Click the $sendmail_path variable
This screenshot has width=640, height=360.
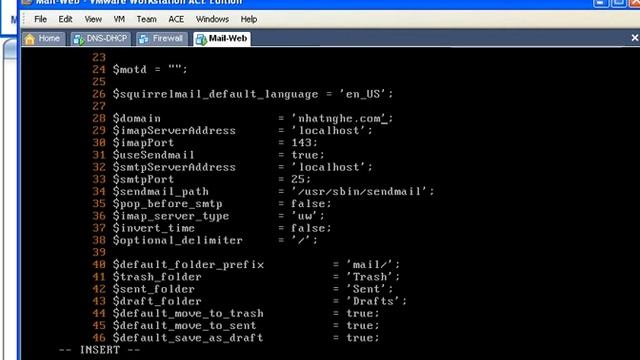[160, 191]
